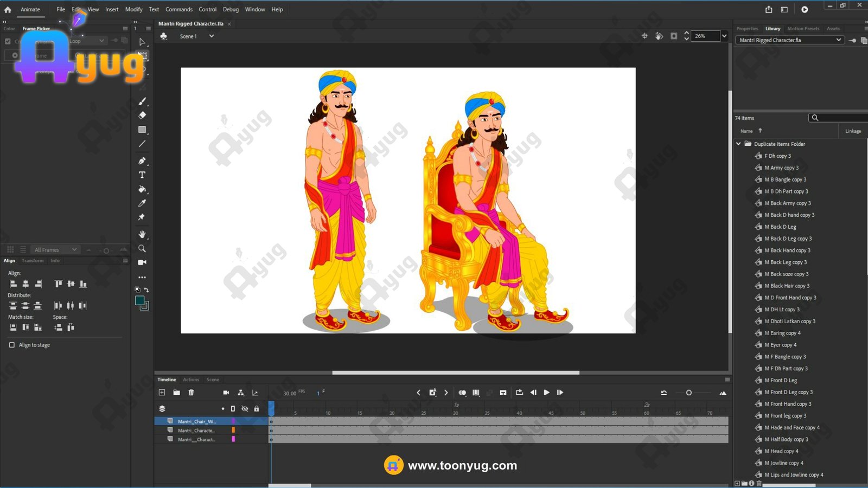Select the Brush tool
Viewport: 868px width, 488px height.
(x=142, y=101)
